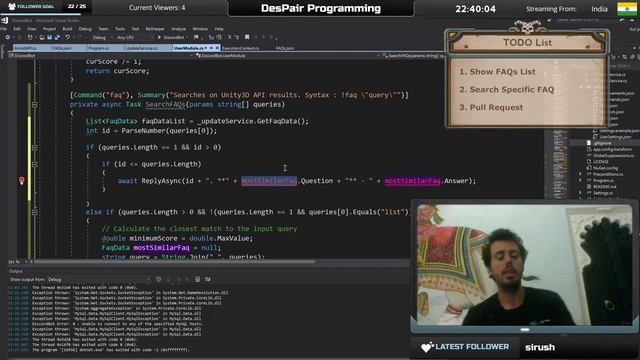Select NuGet.config in Solution Explorer
Screen dimensions: 640x360
point(605,168)
